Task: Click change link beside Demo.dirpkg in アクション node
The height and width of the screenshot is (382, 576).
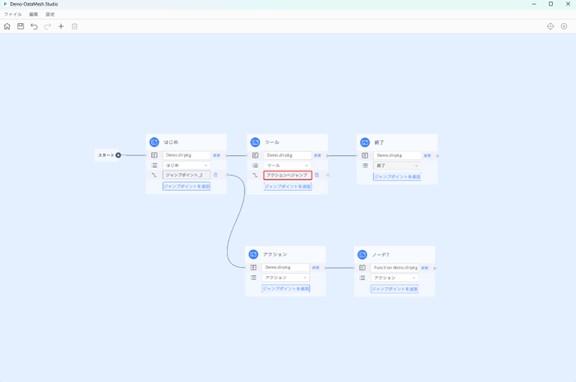Action: [x=316, y=267]
